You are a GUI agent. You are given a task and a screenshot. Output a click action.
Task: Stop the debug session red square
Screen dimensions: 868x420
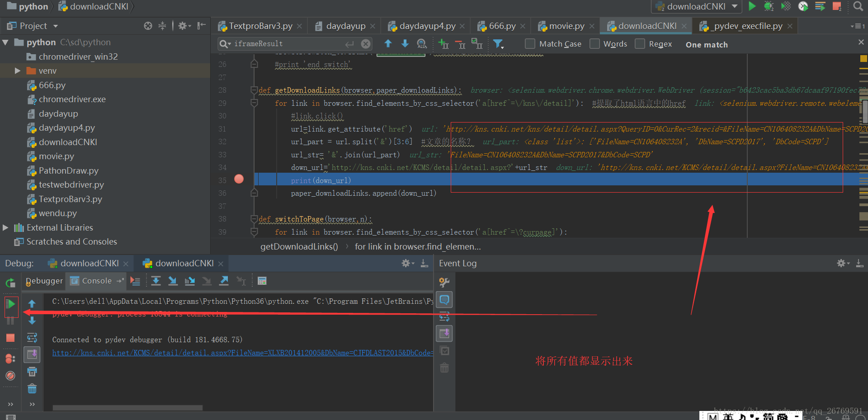10,338
